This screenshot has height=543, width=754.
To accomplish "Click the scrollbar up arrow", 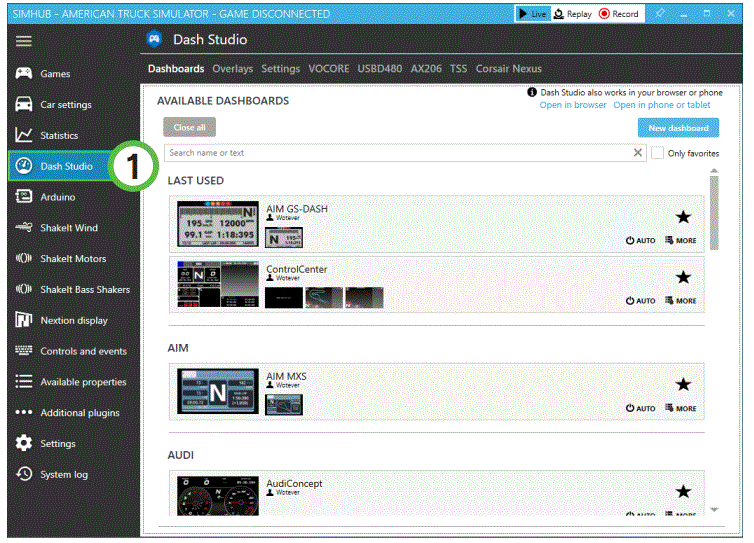I will (x=714, y=171).
